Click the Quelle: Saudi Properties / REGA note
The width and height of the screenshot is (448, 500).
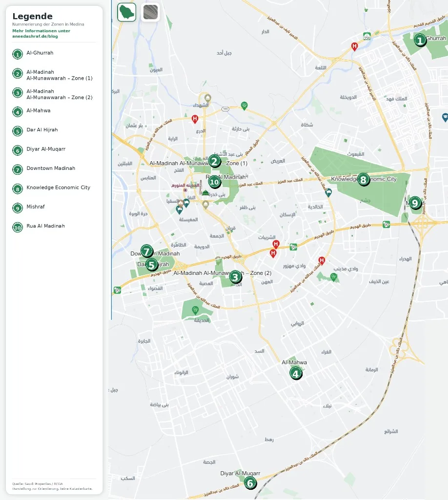(x=38, y=484)
